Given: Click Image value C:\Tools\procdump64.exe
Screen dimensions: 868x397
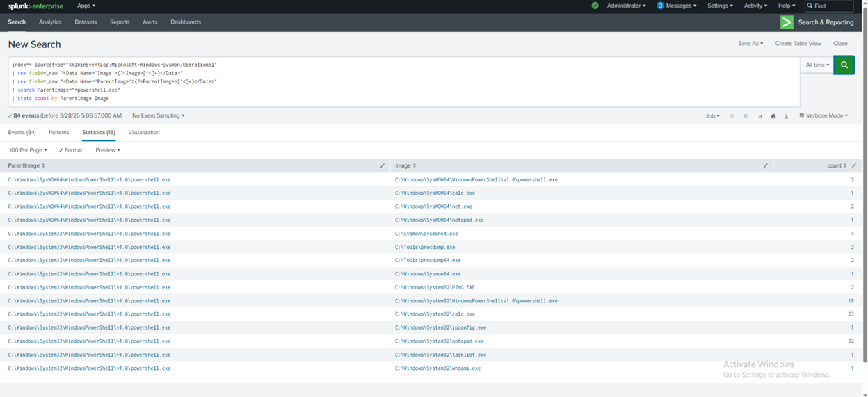Looking at the screenshot, I should tap(428, 260).
